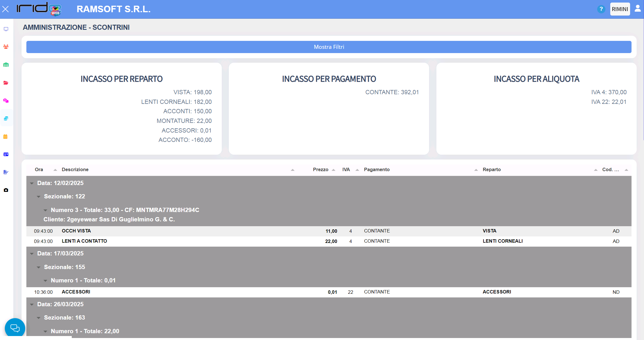The width and height of the screenshot is (644, 340).
Task: Open the orange calendar sidebar icon
Action: 5,137
